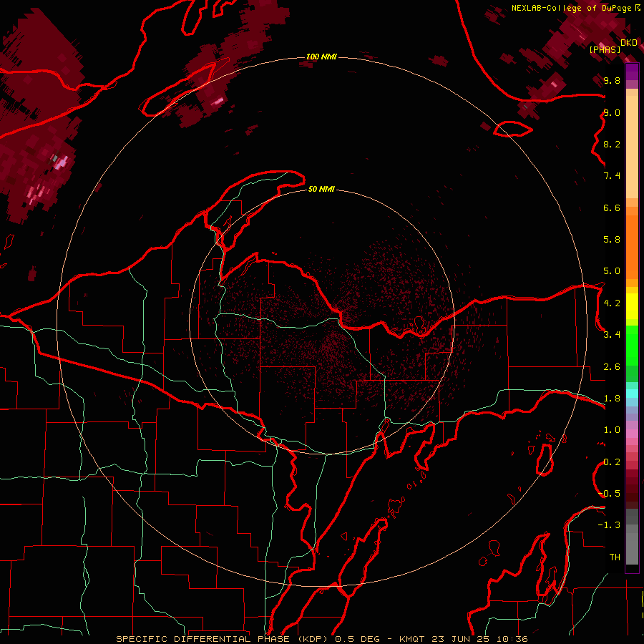Click the [PHAS] units label

tap(605, 50)
